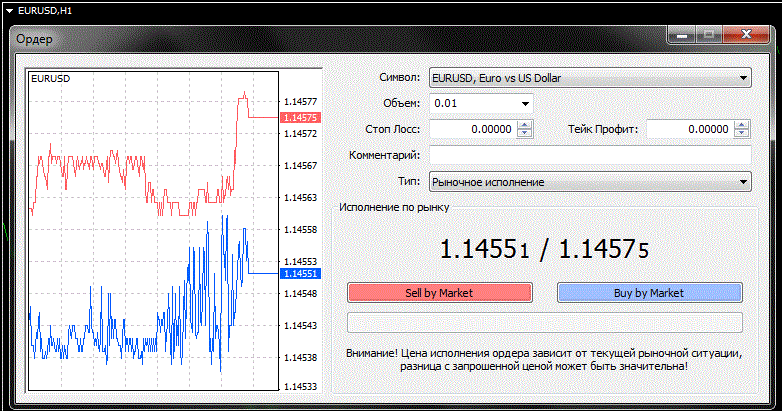Focus the Комментарий text field
This screenshot has width=782, height=411.
click(589, 155)
